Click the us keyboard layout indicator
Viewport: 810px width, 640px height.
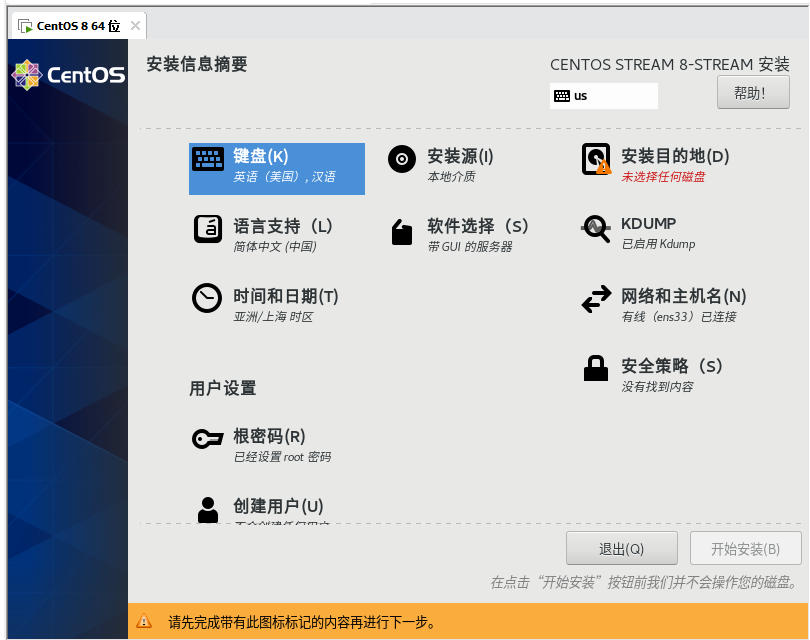[x=603, y=96]
